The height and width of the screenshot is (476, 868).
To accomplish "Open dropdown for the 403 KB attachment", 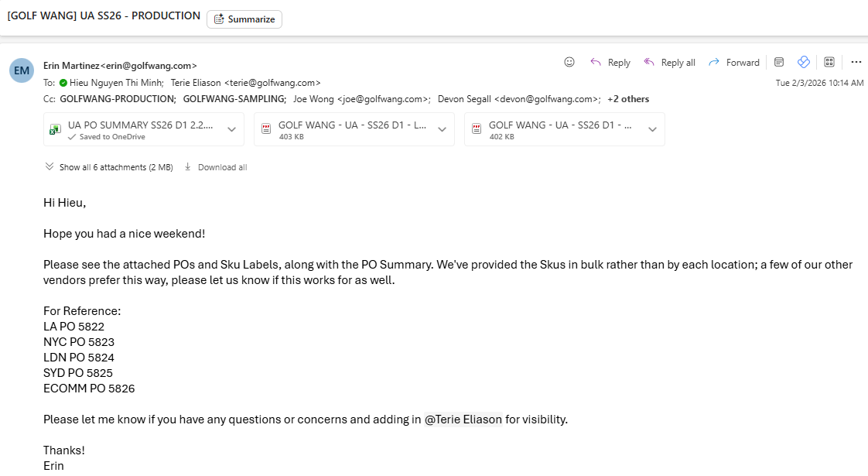I will [442, 129].
